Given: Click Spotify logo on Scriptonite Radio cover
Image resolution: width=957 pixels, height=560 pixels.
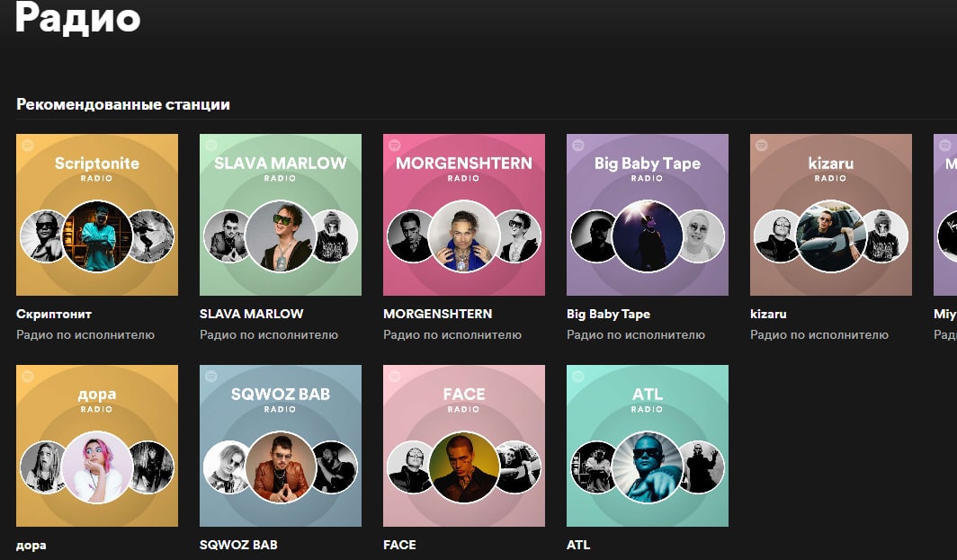Looking at the screenshot, I should coord(28,146).
